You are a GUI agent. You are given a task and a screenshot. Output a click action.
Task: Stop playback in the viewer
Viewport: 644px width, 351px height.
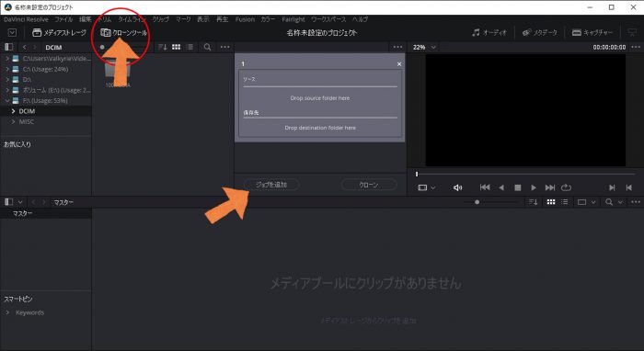coord(517,187)
